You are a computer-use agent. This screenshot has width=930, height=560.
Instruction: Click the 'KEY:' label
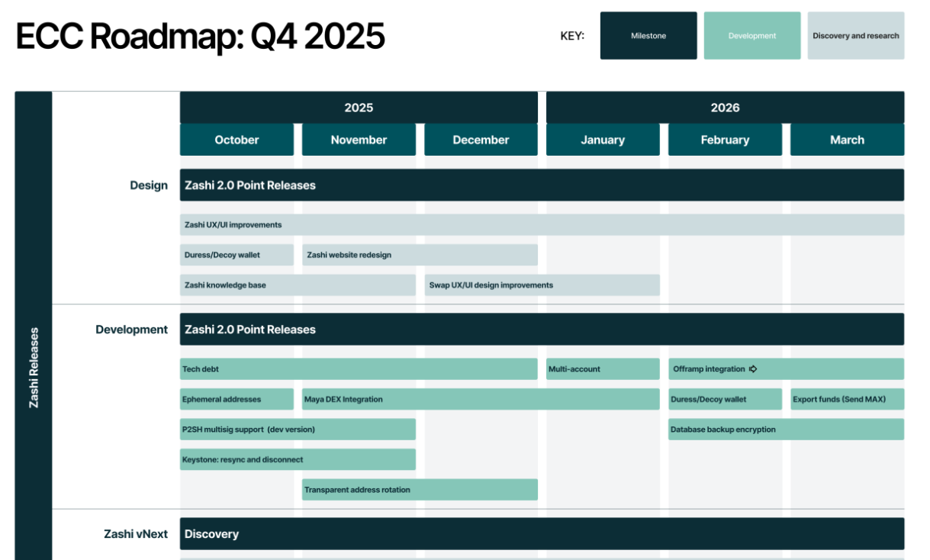(x=572, y=36)
